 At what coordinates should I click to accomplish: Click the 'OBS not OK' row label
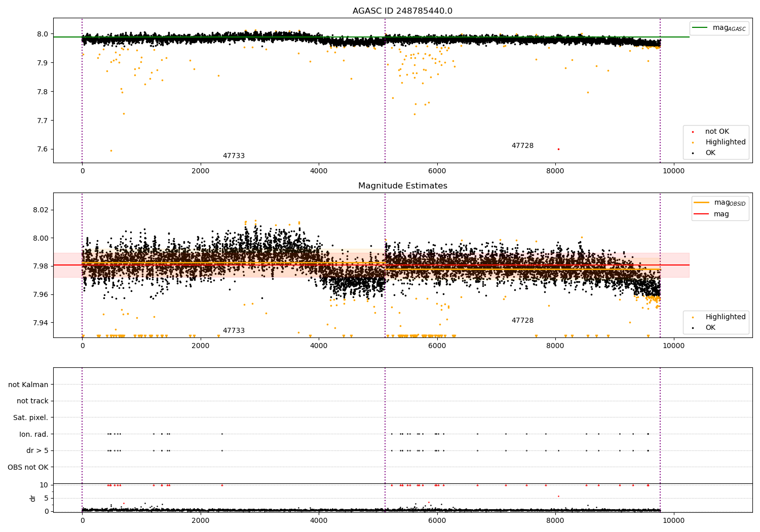click(28, 467)
